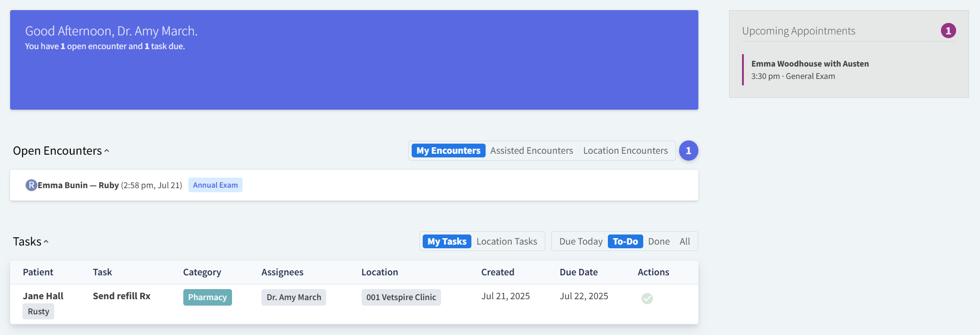
Task: Click the open encounters count badge
Action: [x=688, y=151]
